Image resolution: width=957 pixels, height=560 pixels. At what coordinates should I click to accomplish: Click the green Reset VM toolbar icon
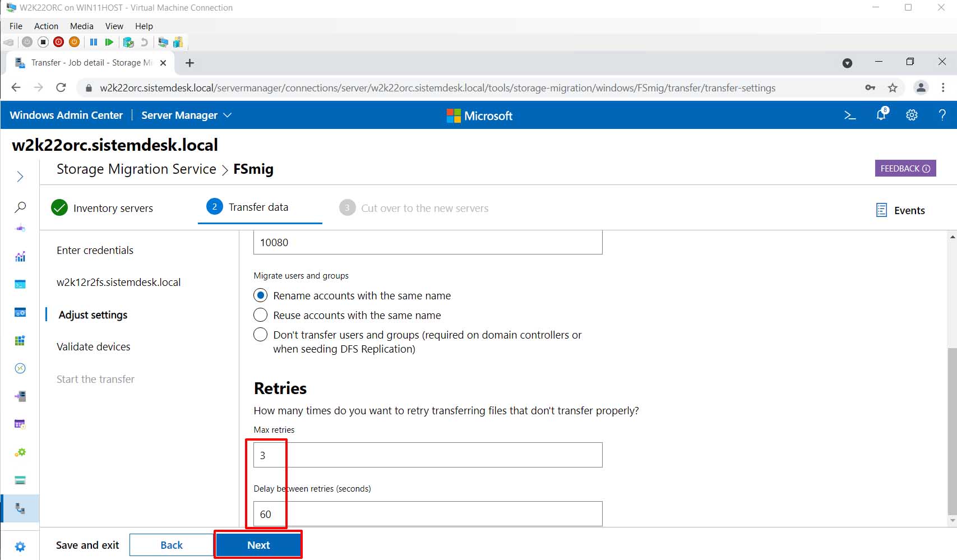[109, 42]
